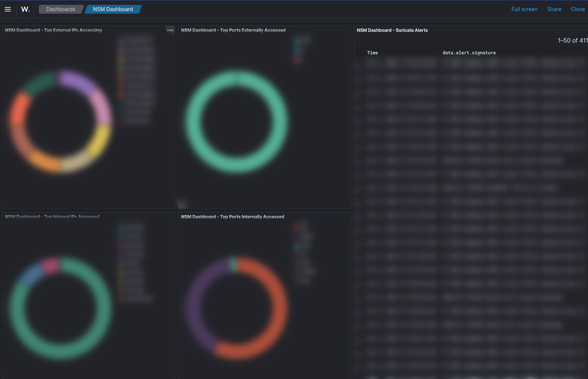Click the large green segment in Top Internal IPs donut

point(61,352)
